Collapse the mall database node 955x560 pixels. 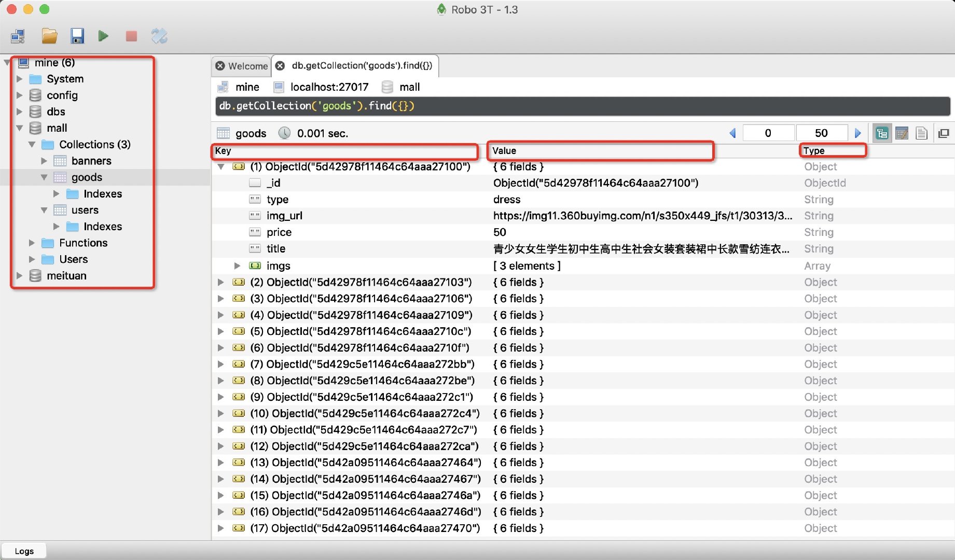click(20, 128)
